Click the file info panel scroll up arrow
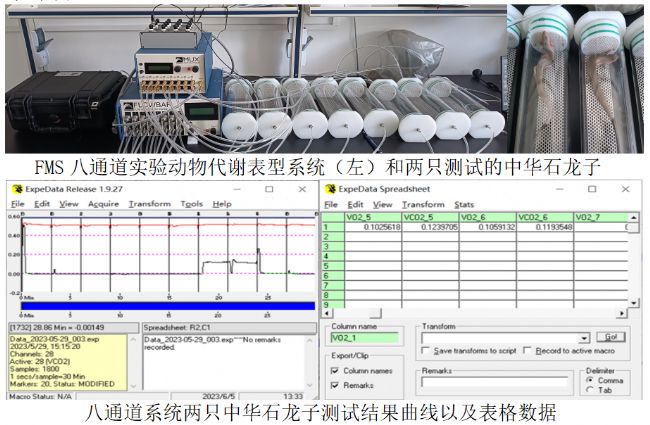 point(133,340)
